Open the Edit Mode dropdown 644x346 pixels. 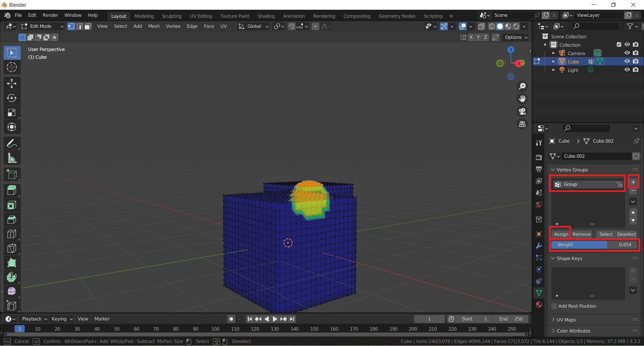click(x=42, y=26)
